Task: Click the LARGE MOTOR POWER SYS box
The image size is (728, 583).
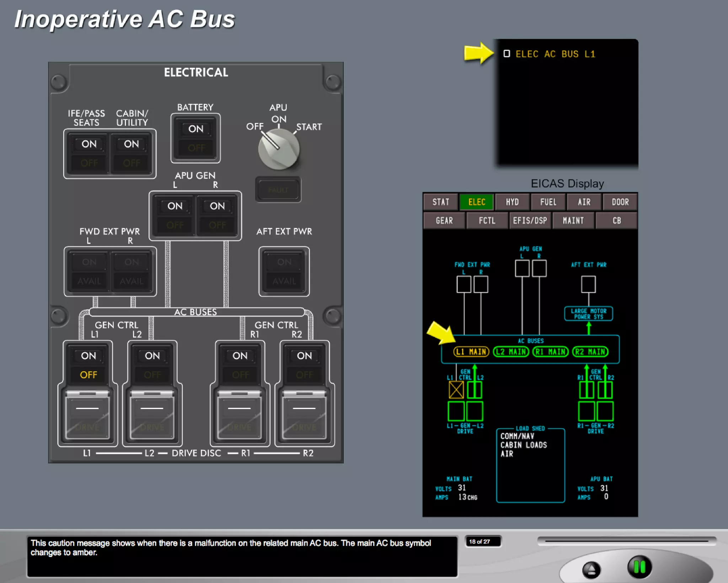Action: (589, 314)
